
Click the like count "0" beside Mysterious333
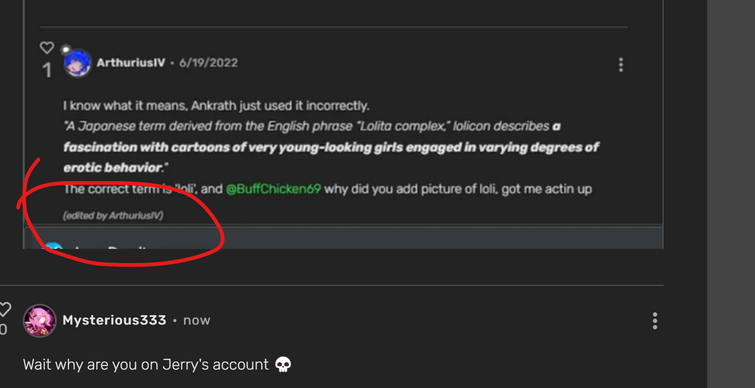[x=3, y=330]
